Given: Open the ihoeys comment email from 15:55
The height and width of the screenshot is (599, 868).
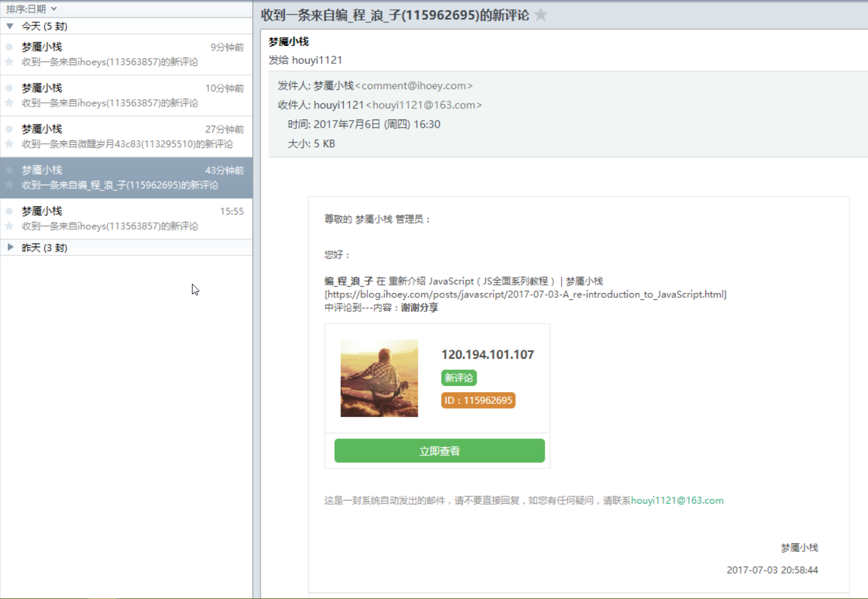Looking at the screenshot, I should 126,219.
